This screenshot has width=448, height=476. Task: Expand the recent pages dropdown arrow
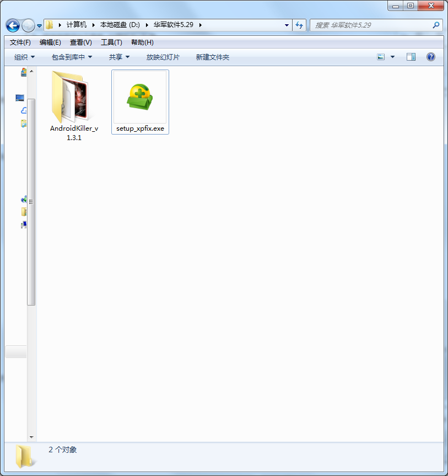point(40,25)
